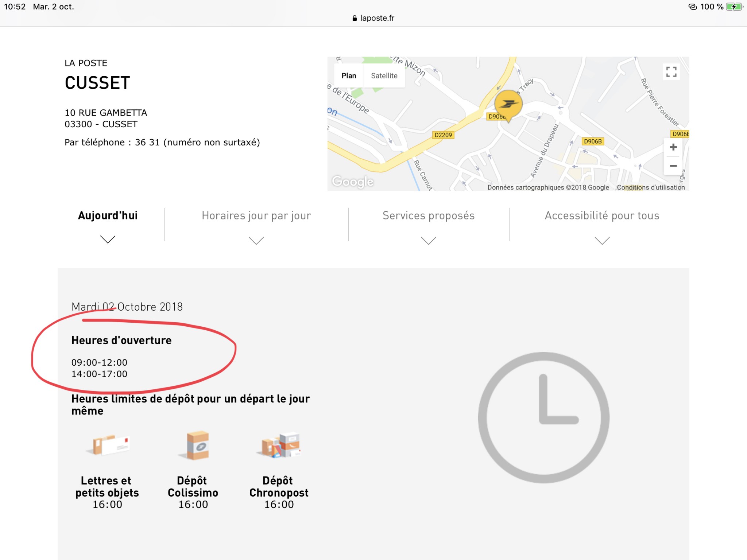This screenshot has height=560, width=747.
Task: Click the D2209 road label on map
Action: click(x=443, y=135)
